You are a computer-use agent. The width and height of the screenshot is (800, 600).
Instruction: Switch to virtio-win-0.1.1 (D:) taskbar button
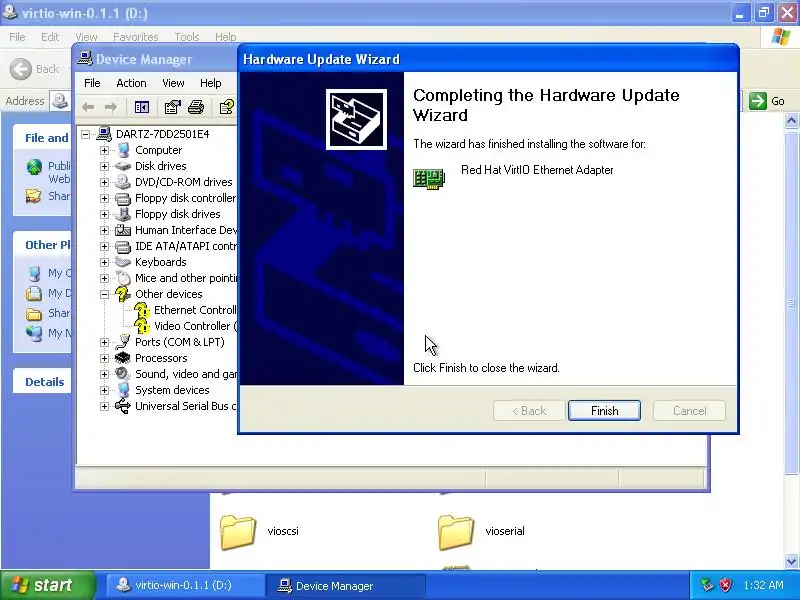185,586
